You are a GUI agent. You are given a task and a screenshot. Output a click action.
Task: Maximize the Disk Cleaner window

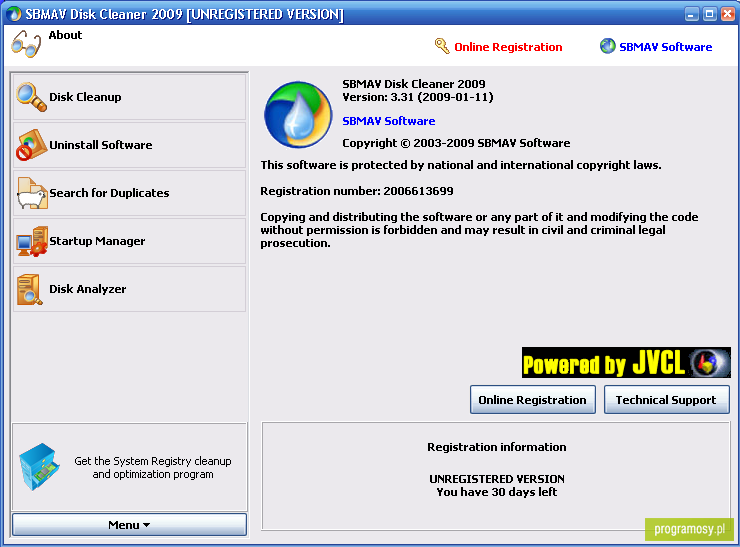(709, 14)
